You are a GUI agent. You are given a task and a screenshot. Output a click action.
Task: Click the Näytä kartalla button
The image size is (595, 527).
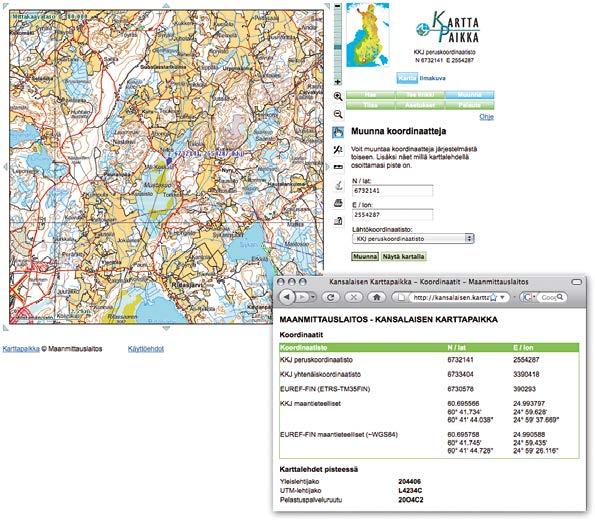[x=403, y=256]
